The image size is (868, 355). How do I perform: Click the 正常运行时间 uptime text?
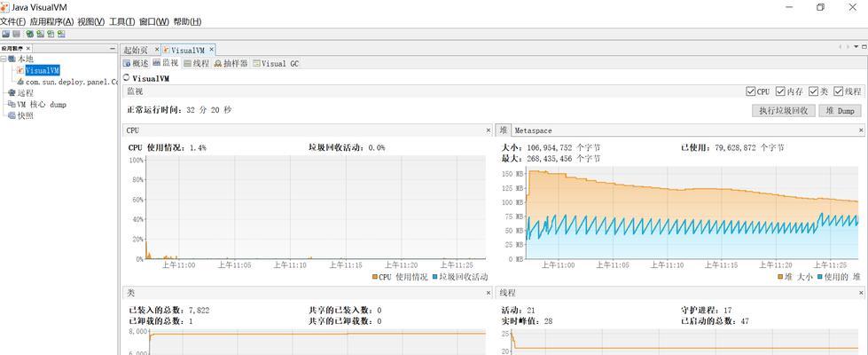[180, 110]
